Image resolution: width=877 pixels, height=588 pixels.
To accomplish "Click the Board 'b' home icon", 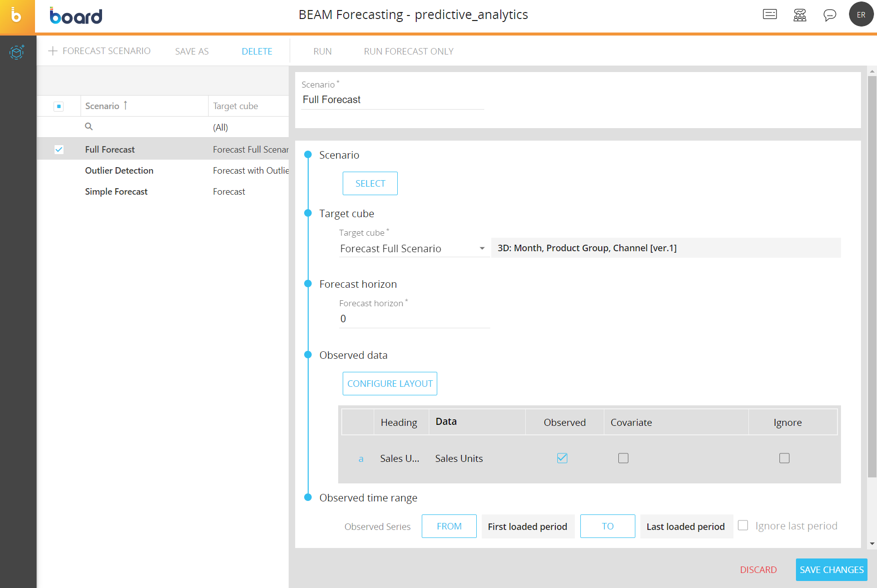I will (17, 16).
